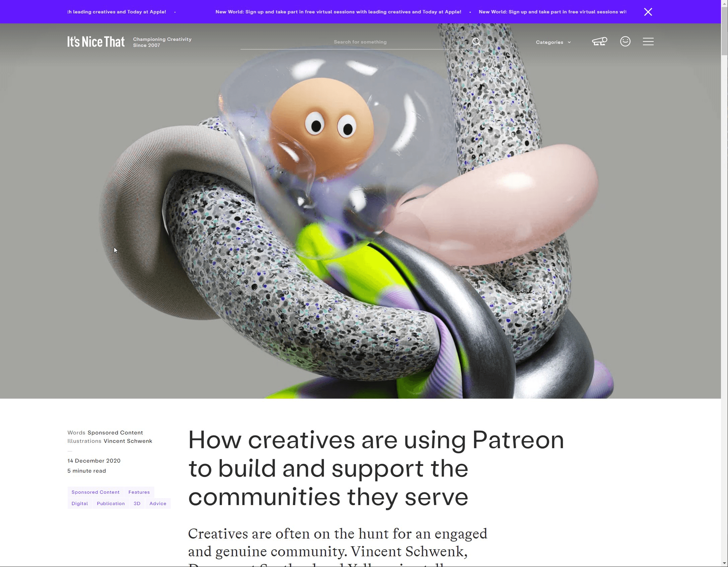The image size is (728, 567).
Task: Open the Sponsored Content tag
Action: (x=95, y=492)
